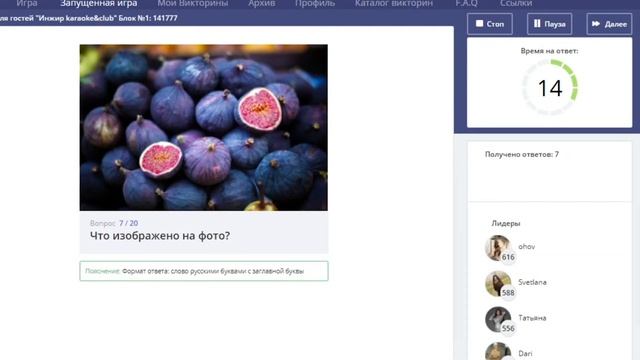The height and width of the screenshot is (360, 640).
Task: Go to the Архив section
Action: [x=262, y=3]
